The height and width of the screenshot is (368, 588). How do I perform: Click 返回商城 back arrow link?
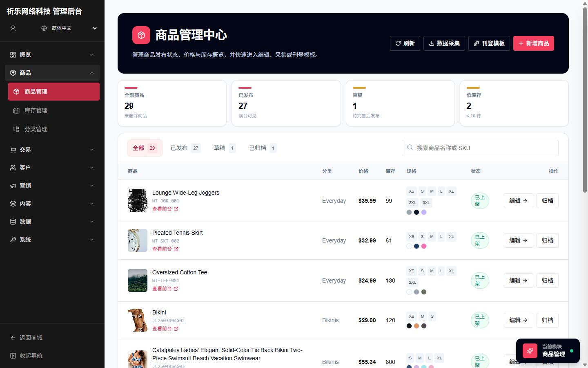(52, 338)
